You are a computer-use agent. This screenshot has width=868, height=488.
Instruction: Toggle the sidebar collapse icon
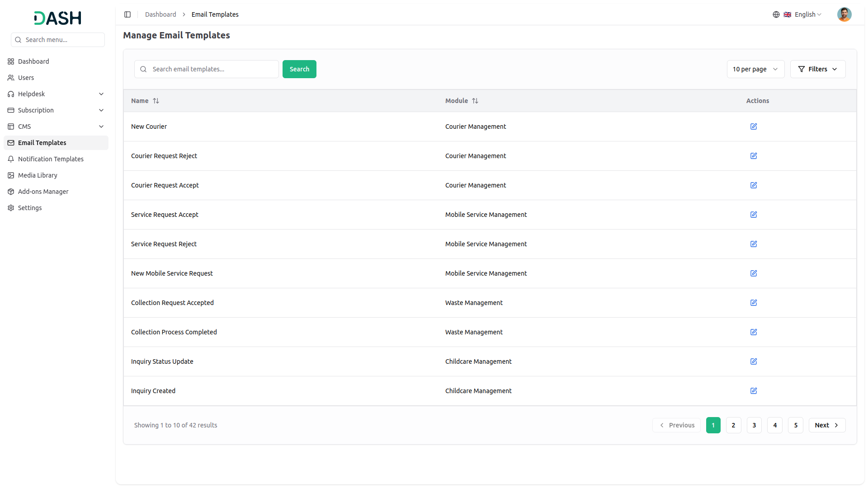click(x=127, y=14)
